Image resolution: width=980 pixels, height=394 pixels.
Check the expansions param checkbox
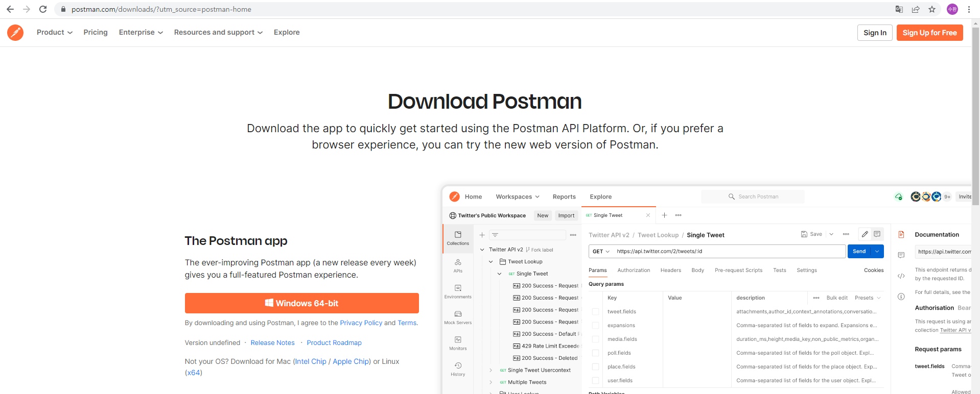[x=595, y=325]
